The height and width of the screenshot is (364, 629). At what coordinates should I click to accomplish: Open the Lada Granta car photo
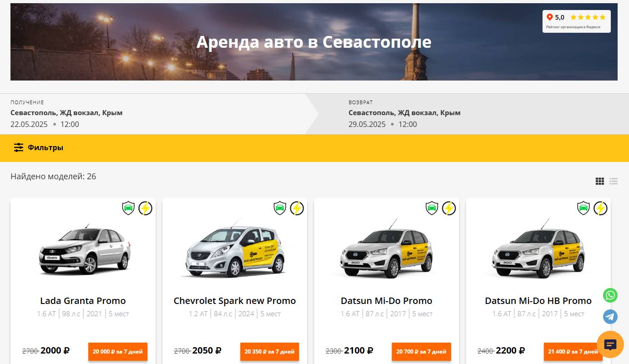coord(85,249)
